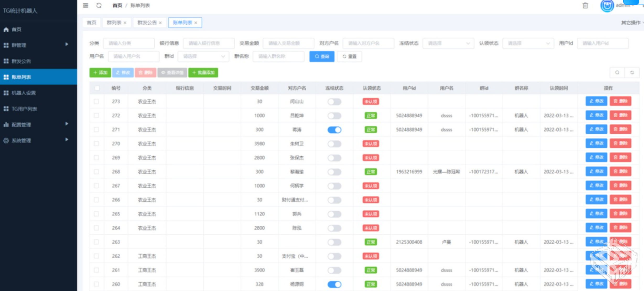Check the checkbox for row 270
The width and height of the screenshot is (644, 291).
[x=96, y=144]
